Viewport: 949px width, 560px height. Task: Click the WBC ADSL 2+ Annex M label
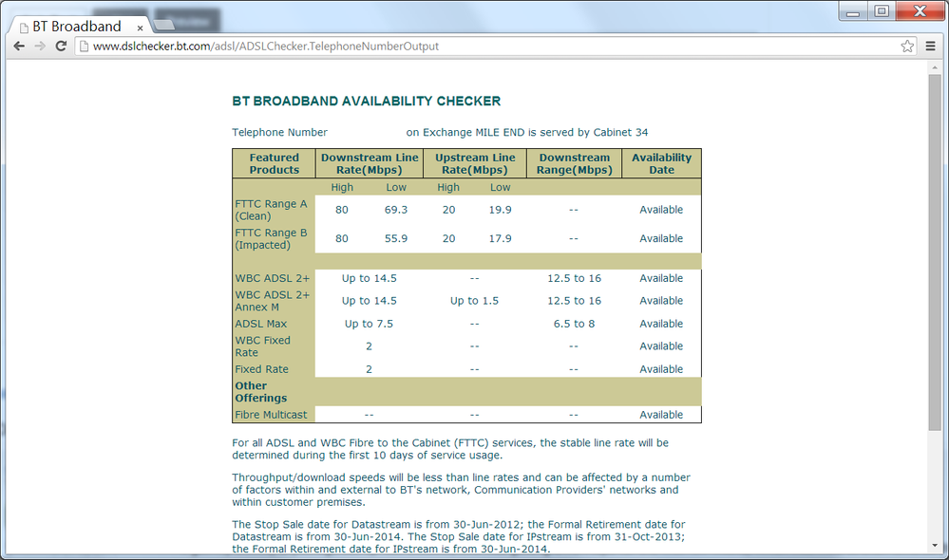point(273,301)
